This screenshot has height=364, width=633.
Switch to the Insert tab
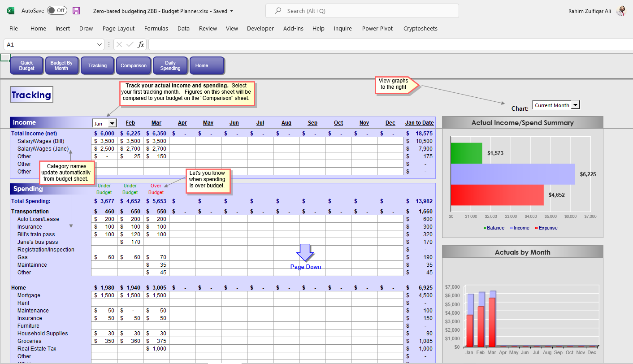(x=63, y=28)
